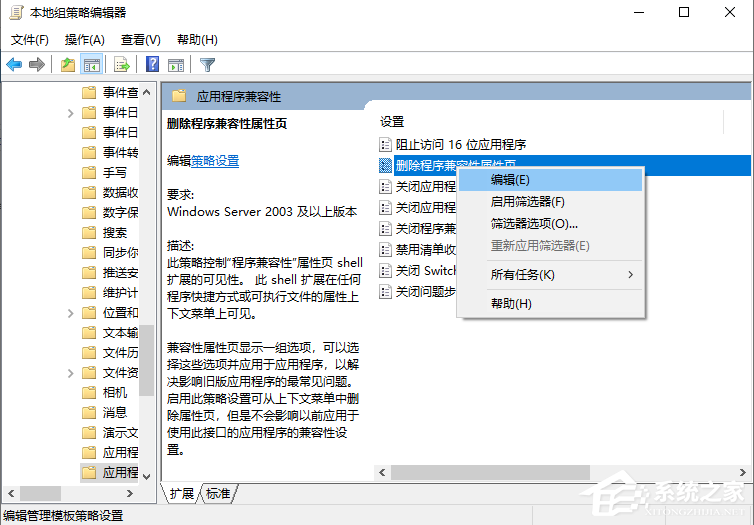Screen dimensions: 754x525
Task: Switch to the 扩展 tab
Action: (x=181, y=493)
